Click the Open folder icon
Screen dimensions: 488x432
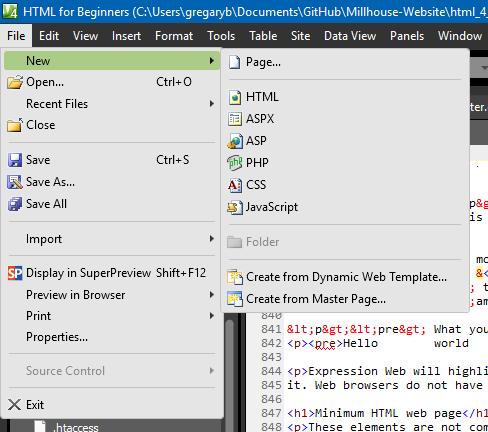coord(15,82)
